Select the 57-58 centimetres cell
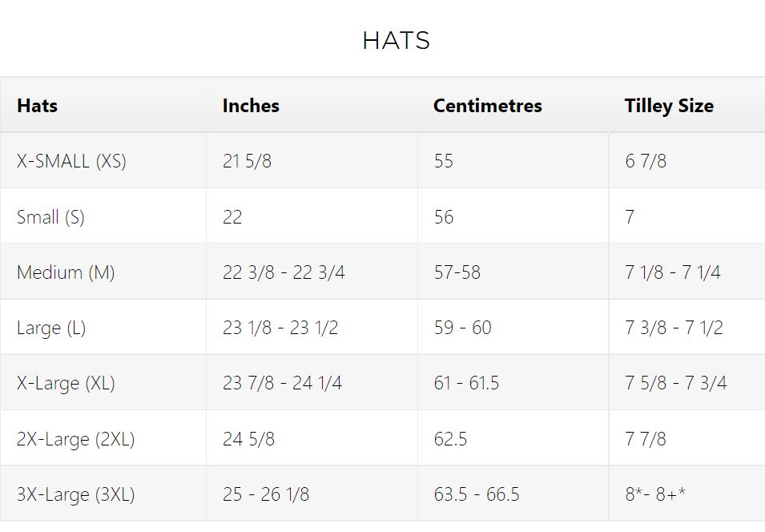This screenshot has height=532, width=765. tap(457, 272)
